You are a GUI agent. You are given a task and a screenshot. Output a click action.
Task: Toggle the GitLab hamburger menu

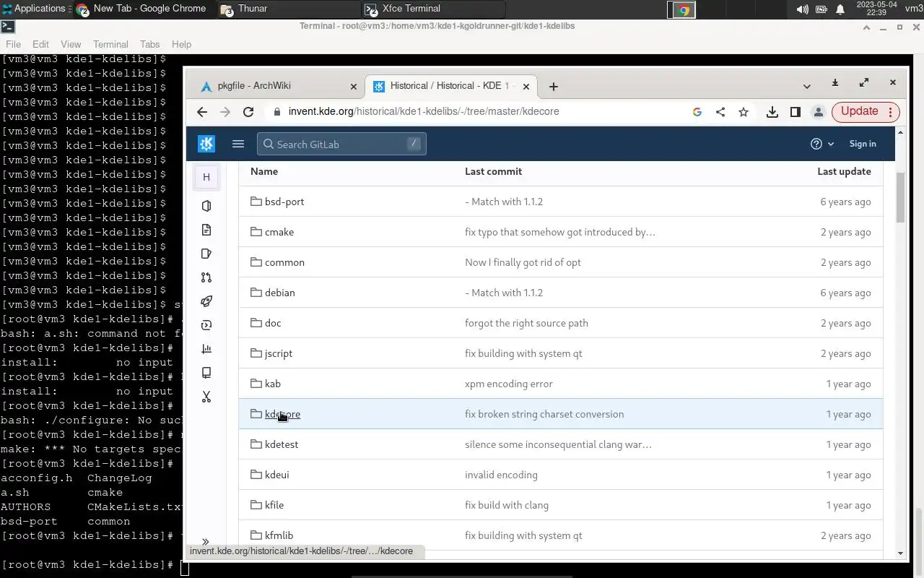[238, 144]
